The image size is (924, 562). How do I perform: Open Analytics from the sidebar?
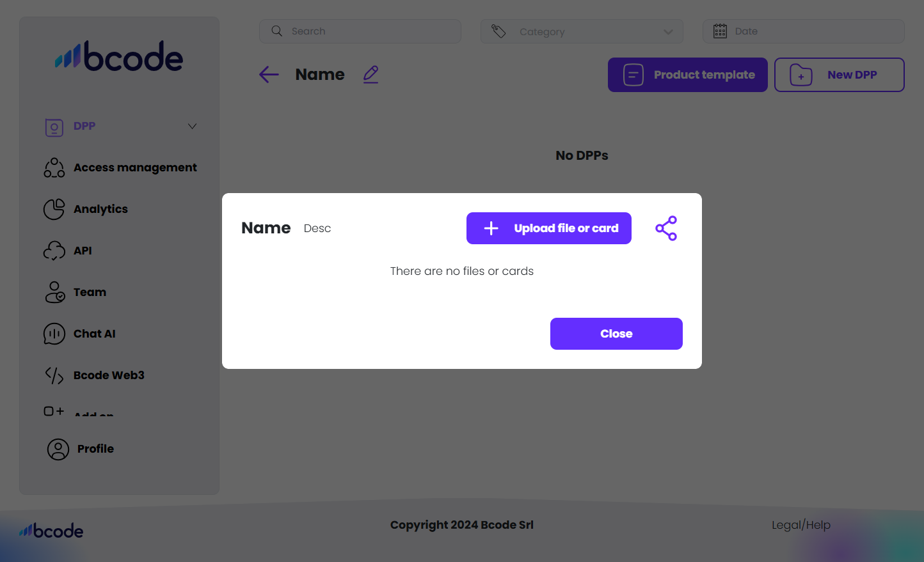point(100,209)
